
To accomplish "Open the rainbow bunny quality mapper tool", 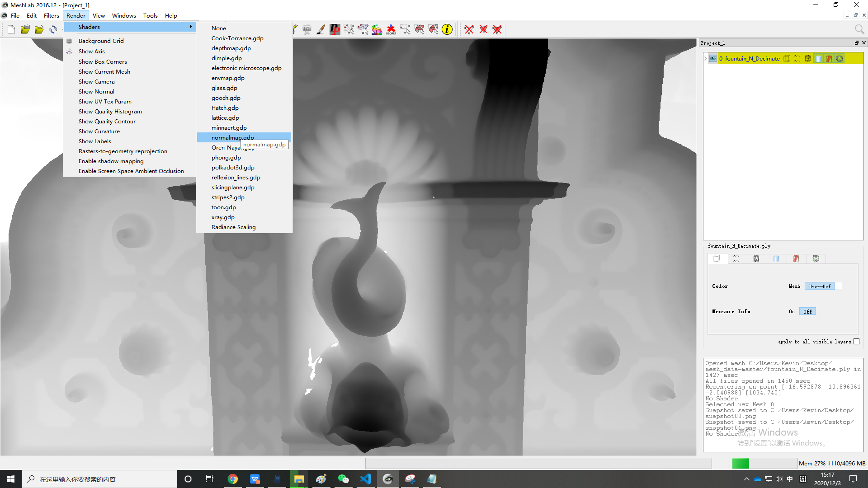I will click(x=377, y=30).
